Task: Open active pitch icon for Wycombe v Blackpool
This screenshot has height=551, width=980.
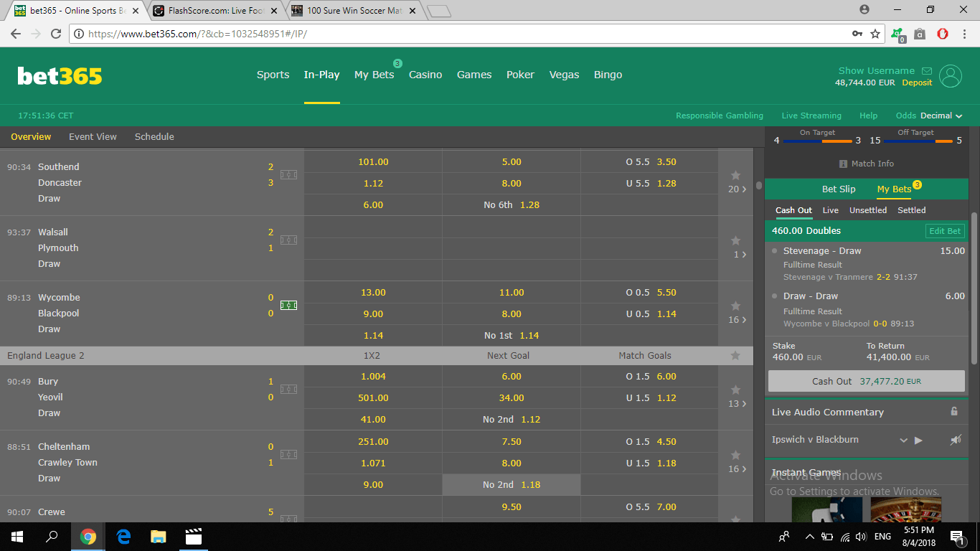Action: pos(288,306)
